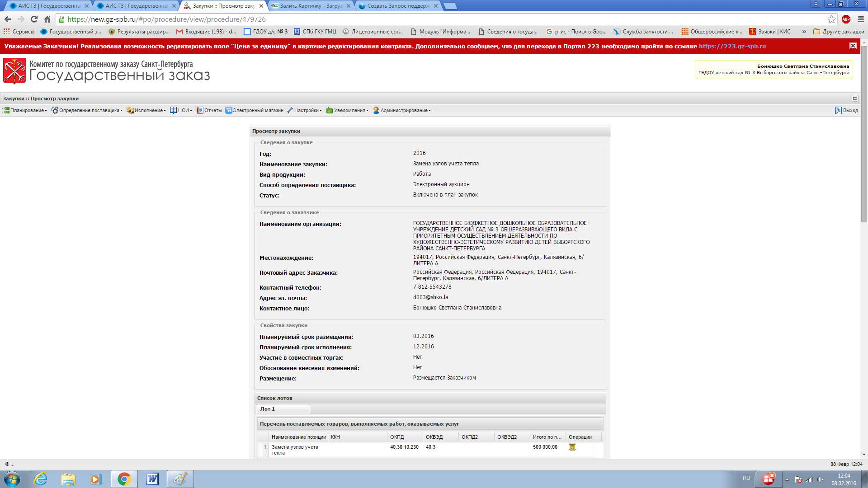Click the browser home button
This screenshot has width=868, height=488.
(47, 19)
